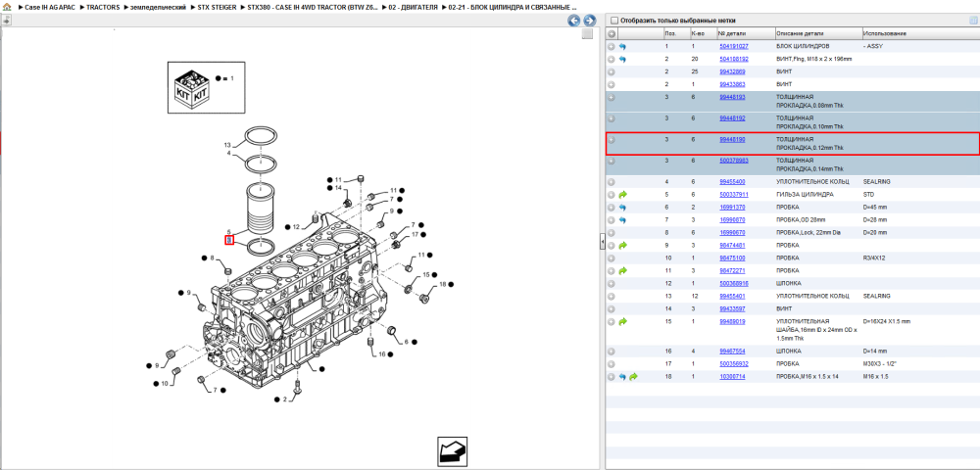Click the previous illustration blue arrow
This screenshot has height=470, width=980.
coord(573,20)
